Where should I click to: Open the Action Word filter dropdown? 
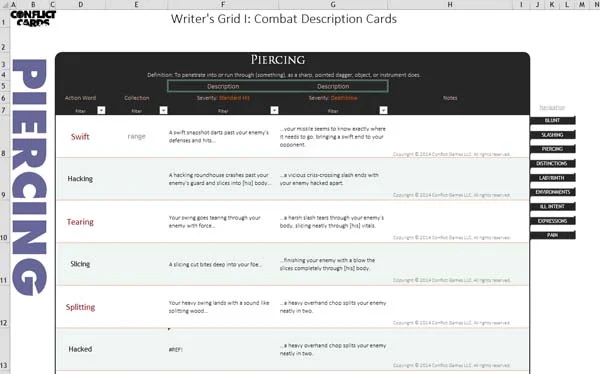tap(101, 110)
